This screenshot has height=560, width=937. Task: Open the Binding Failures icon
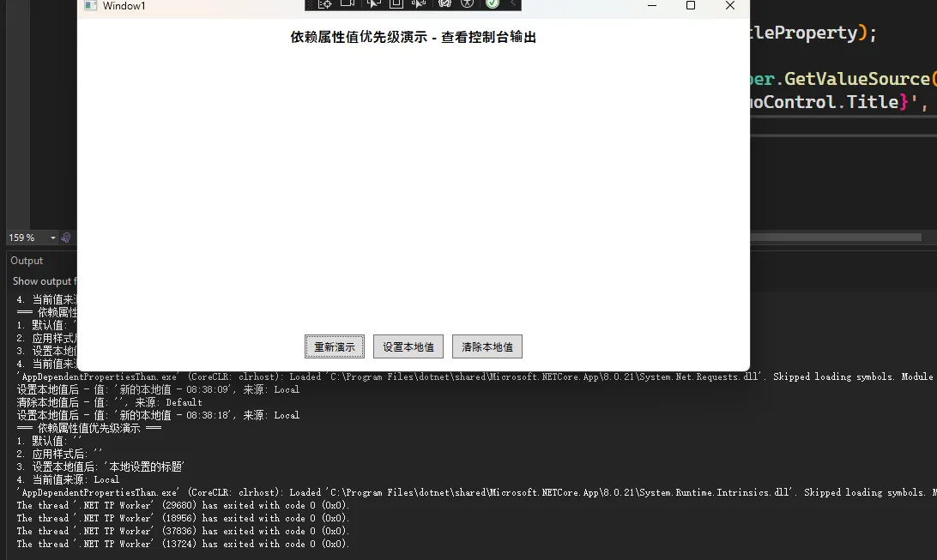444,4
